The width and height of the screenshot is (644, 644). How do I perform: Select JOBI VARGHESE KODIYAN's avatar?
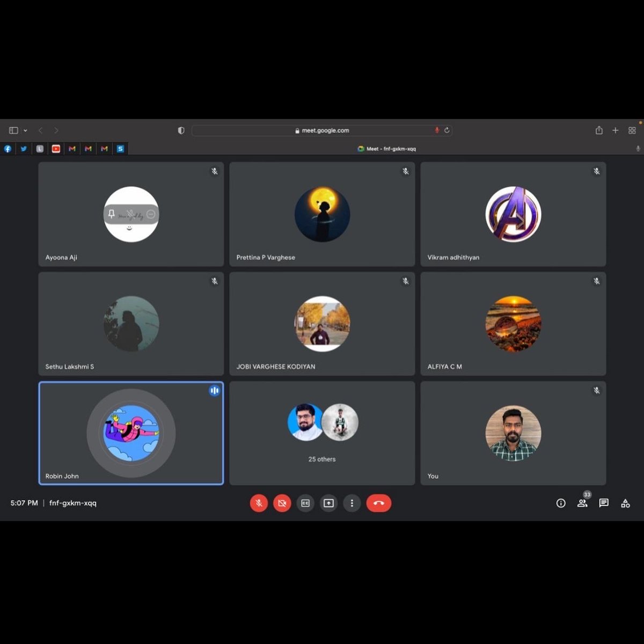[322, 324]
